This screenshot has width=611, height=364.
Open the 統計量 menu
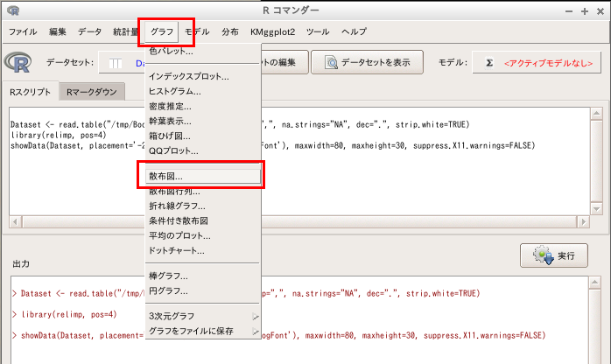[x=125, y=31]
